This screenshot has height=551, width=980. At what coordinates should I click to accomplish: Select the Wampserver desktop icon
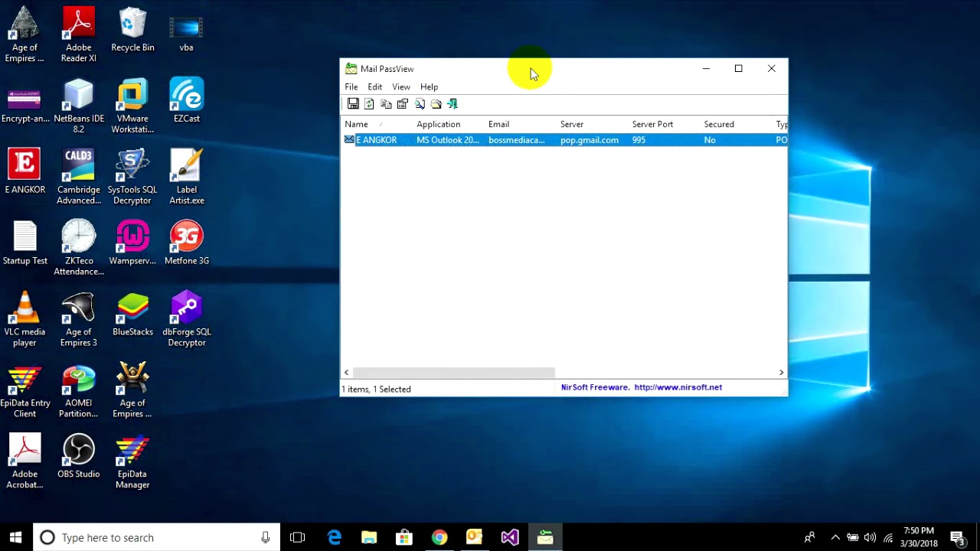click(132, 243)
